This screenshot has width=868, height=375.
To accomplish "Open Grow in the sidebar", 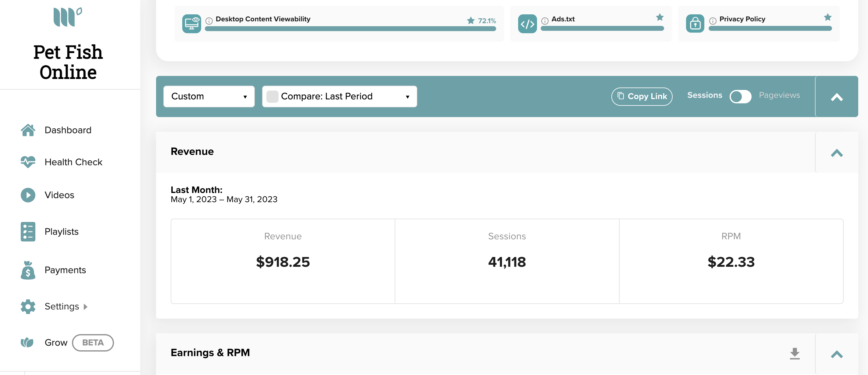I will click(56, 343).
